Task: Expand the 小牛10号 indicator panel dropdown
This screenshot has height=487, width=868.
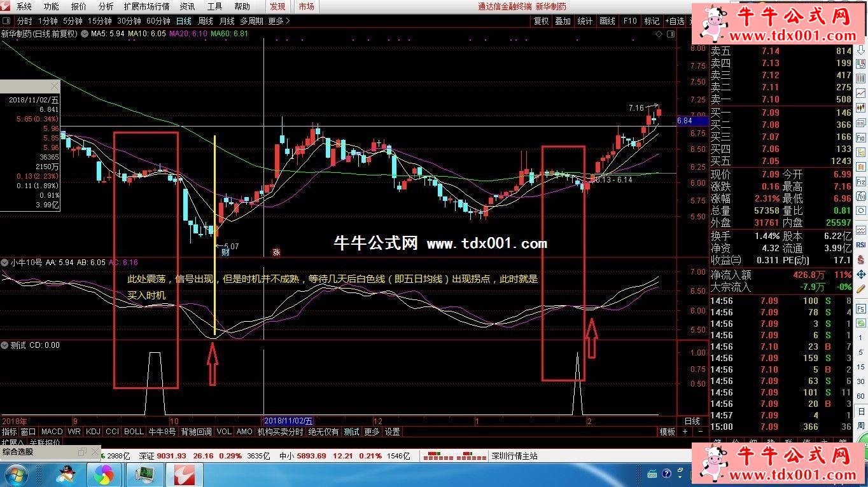Action: tap(4, 262)
